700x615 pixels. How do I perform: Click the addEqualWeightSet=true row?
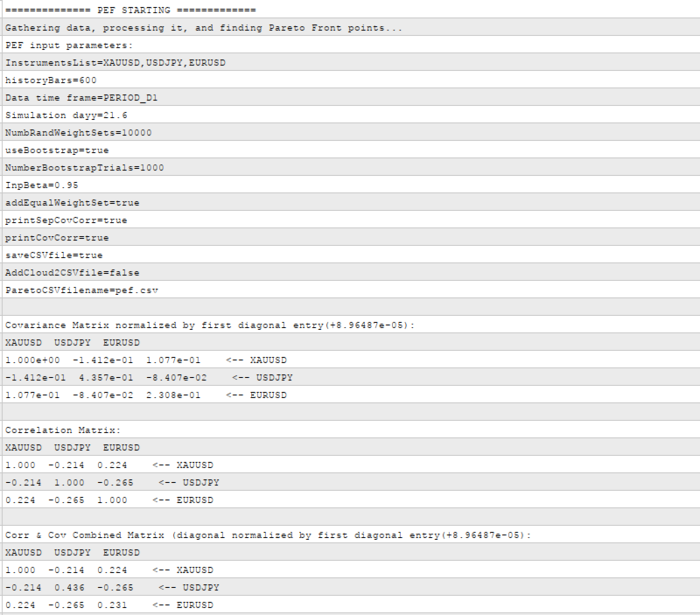click(x=351, y=202)
